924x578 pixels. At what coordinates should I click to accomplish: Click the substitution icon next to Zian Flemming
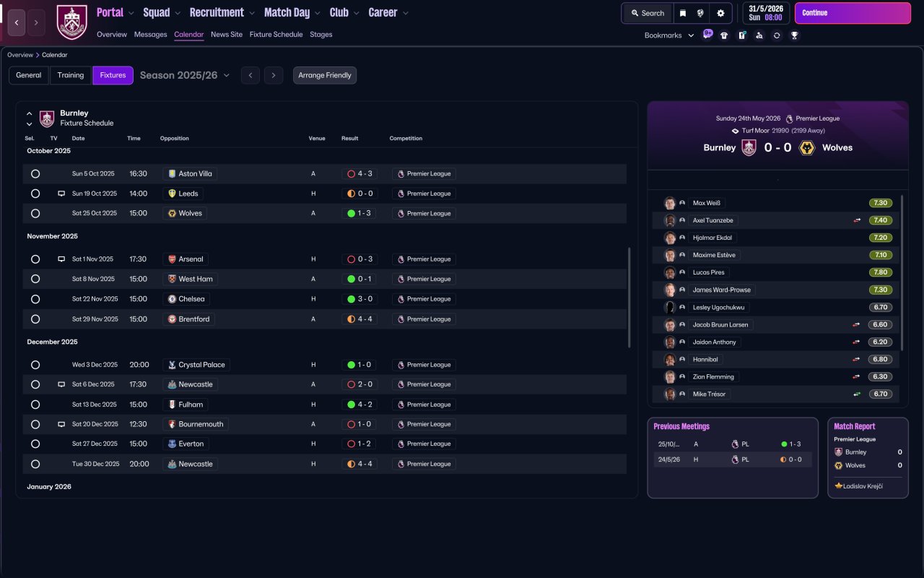[x=857, y=376]
